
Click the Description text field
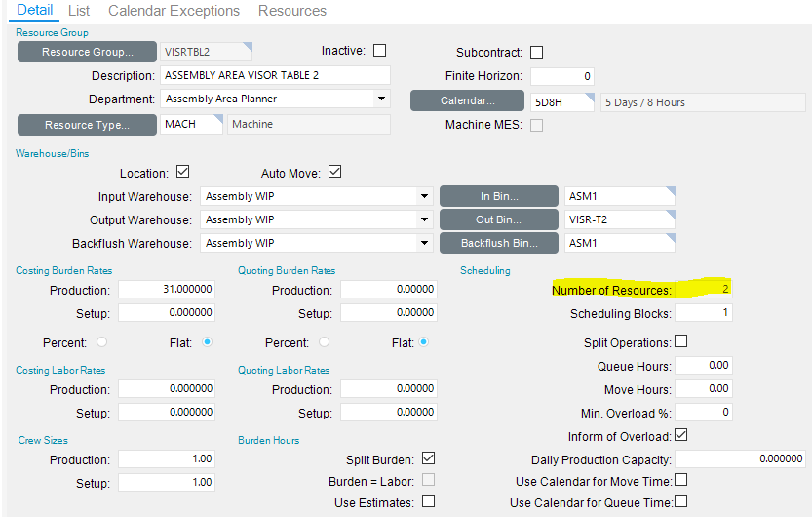[275, 75]
